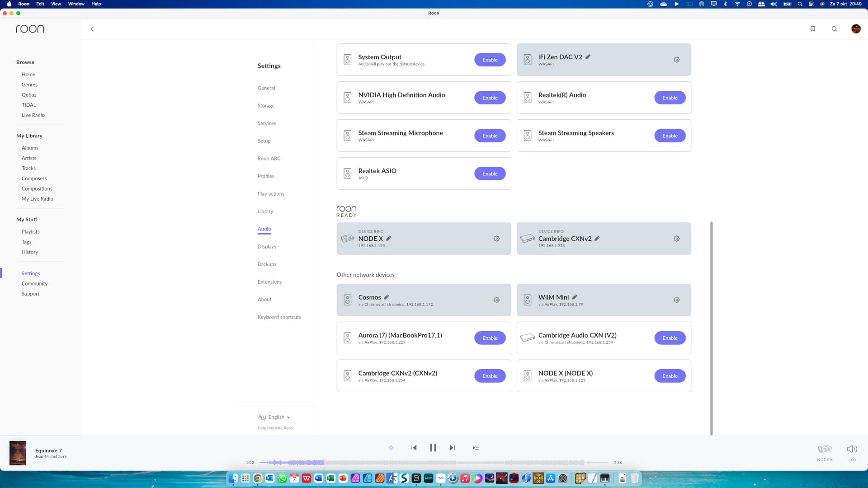Rename NODE X via pencil icon

388,239
